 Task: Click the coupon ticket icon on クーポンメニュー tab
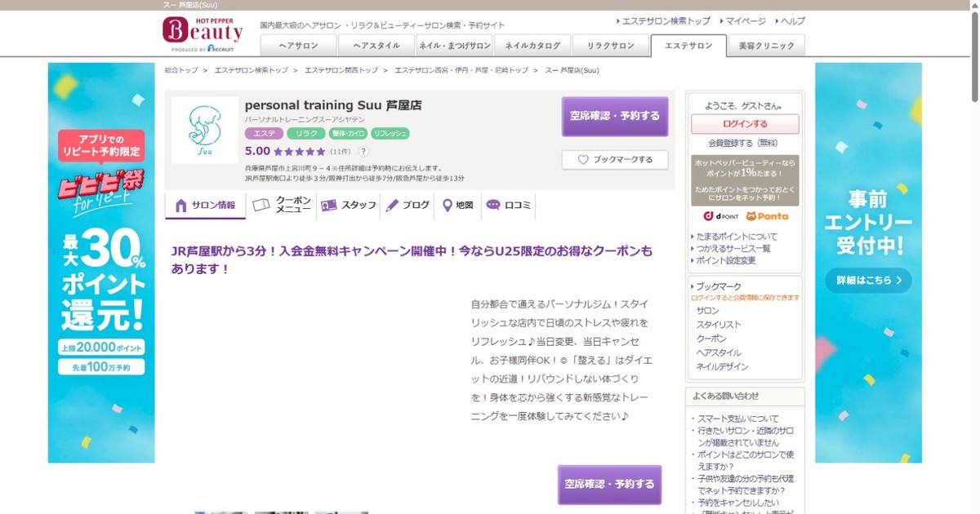tap(261, 206)
